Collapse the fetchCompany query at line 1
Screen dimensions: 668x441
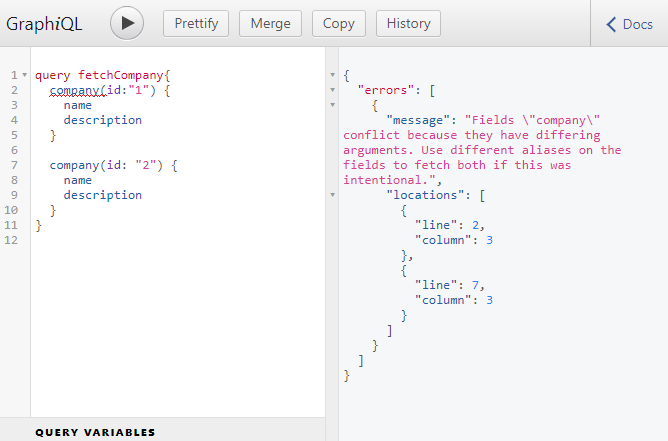(23, 75)
